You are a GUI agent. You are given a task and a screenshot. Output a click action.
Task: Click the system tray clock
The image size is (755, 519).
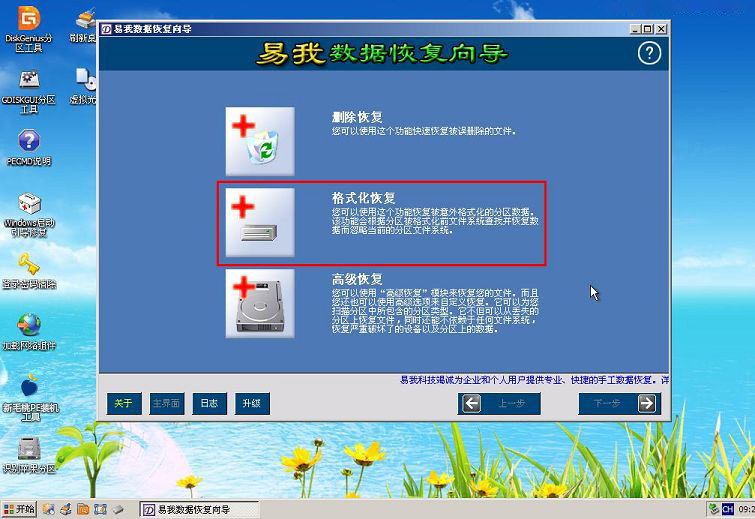pos(746,509)
